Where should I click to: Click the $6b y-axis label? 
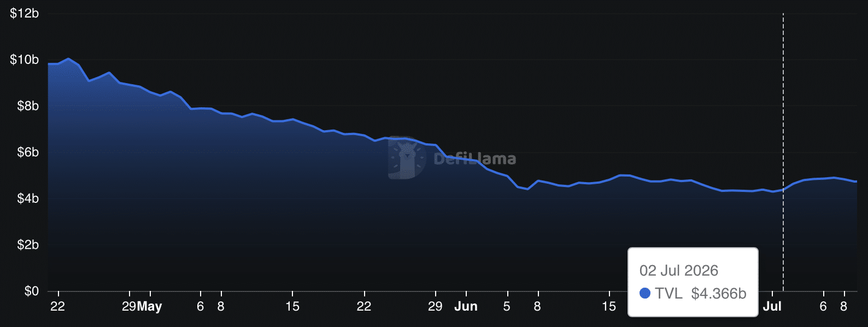coord(28,152)
